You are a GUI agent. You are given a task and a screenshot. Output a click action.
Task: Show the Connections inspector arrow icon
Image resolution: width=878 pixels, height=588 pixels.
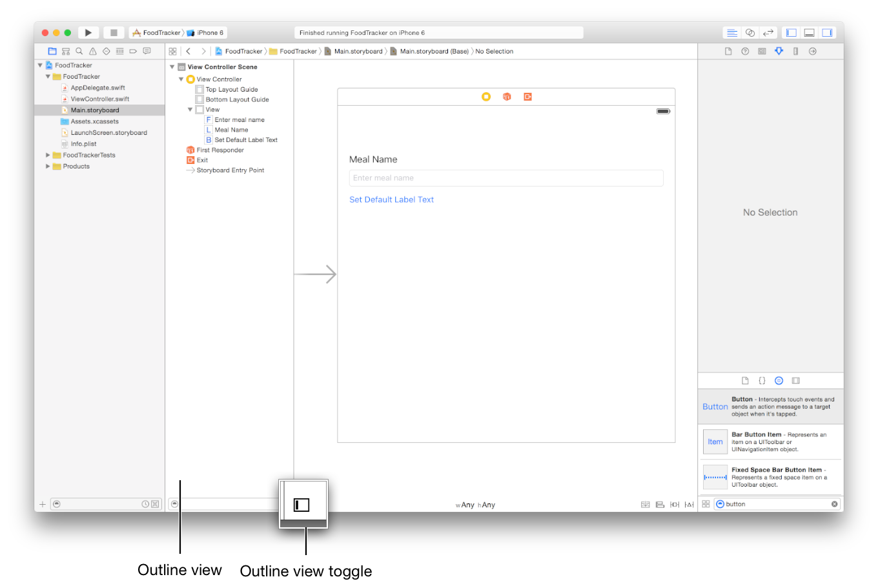click(x=813, y=51)
